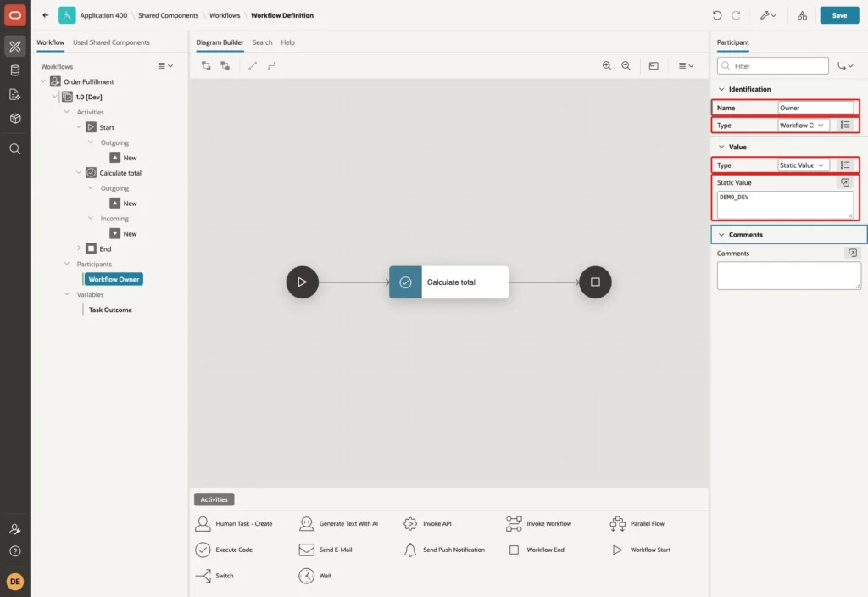Open the Team Development icon in sidebar

coord(15,94)
